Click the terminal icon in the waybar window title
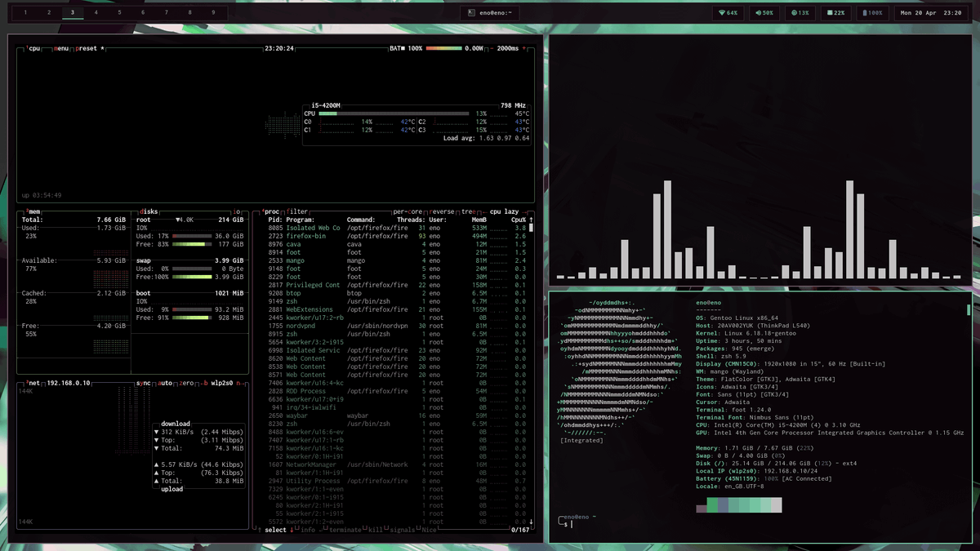This screenshot has height=551, width=980. click(x=470, y=13)
